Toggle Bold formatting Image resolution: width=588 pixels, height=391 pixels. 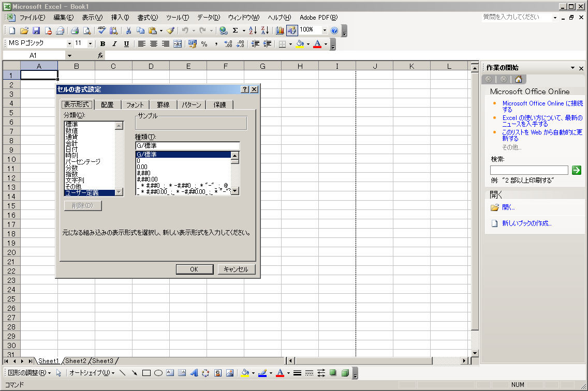(102, 44)
